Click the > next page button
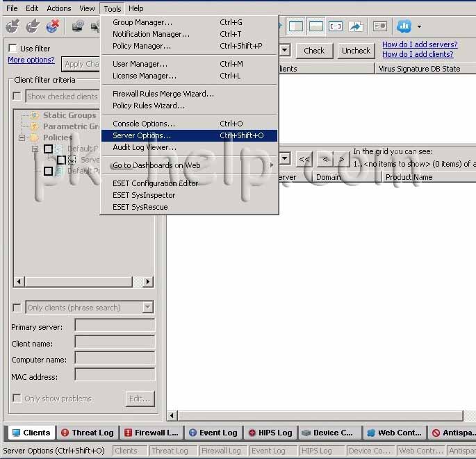The image size is (476, 459). click(341, 158)
